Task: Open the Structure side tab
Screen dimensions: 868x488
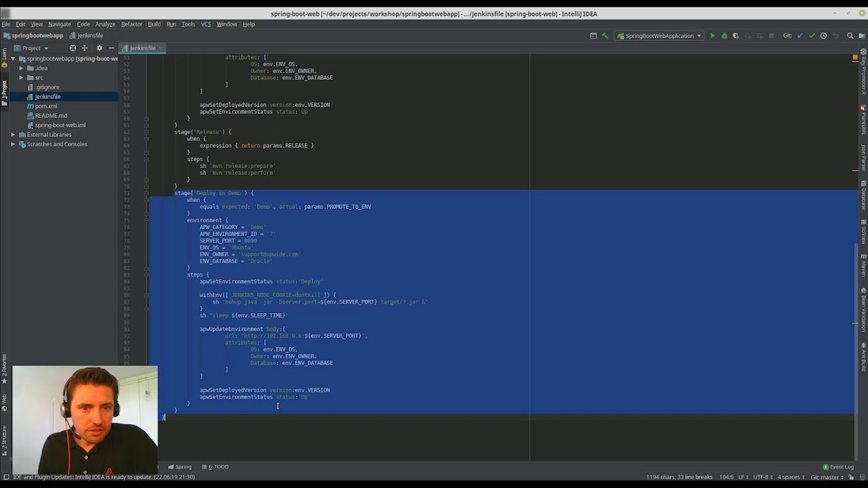Action: (x=4, y=442)
